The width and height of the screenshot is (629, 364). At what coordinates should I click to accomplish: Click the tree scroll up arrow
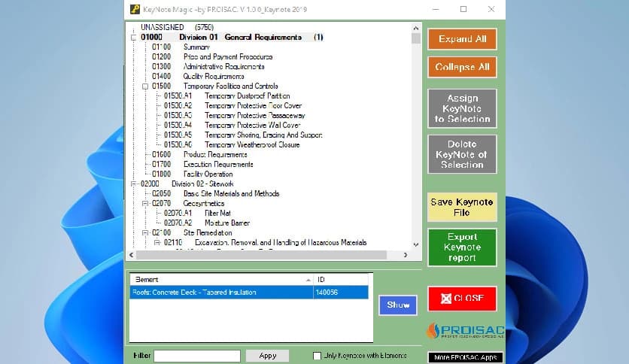pos(415,28)
